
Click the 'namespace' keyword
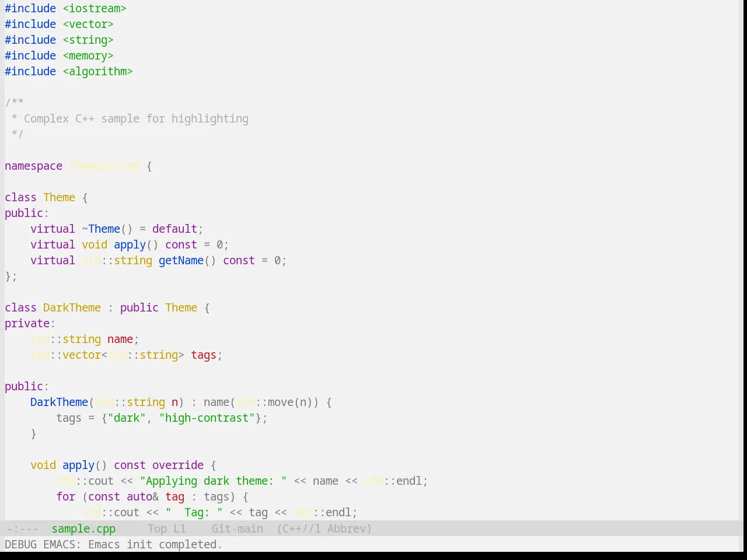click(x=33, y=166)
